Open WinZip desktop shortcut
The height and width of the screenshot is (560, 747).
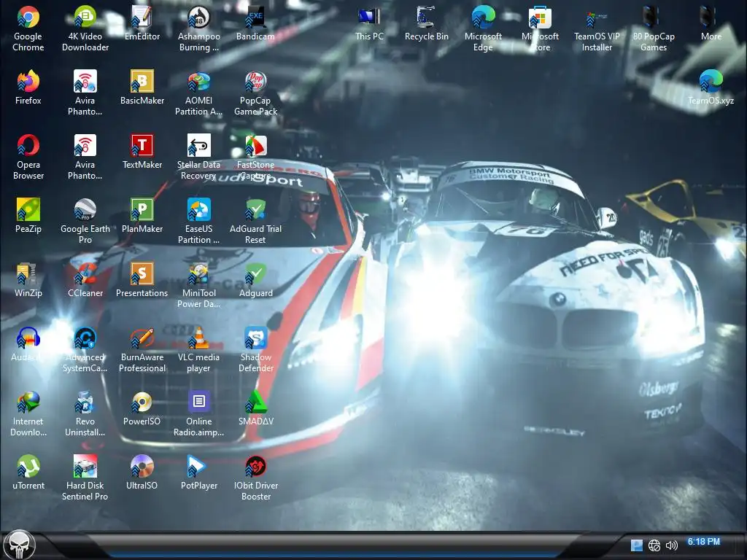(x=28, y=274)
